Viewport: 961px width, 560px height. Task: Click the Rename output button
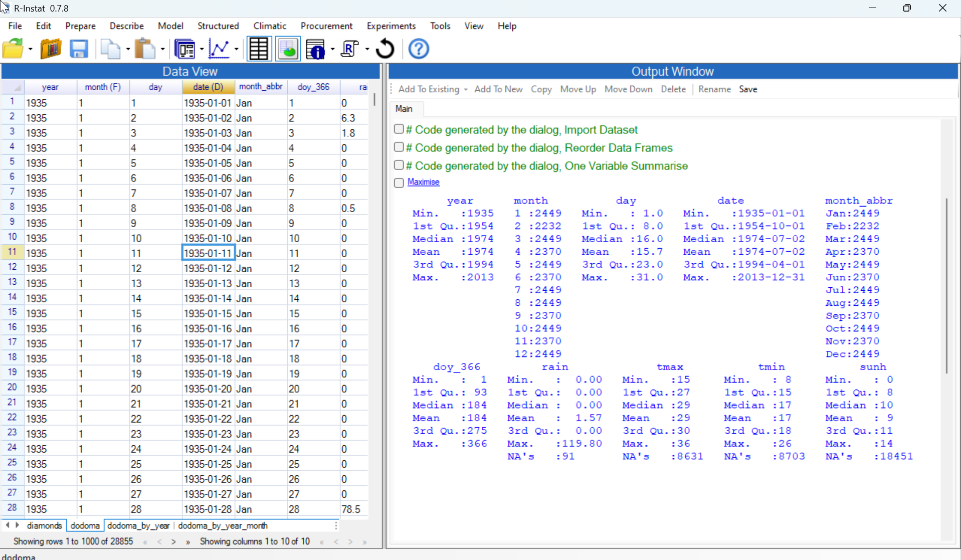pyautogui.click(x=714, y=89)
